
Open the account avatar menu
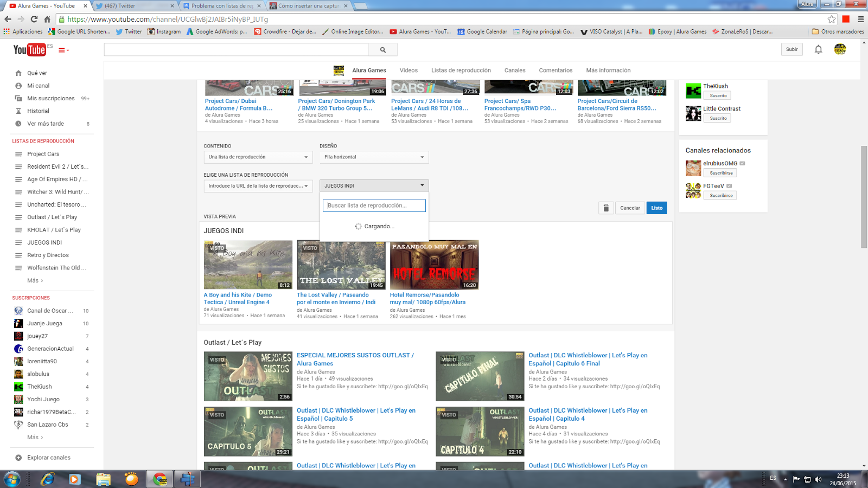[x=840, y=49]
